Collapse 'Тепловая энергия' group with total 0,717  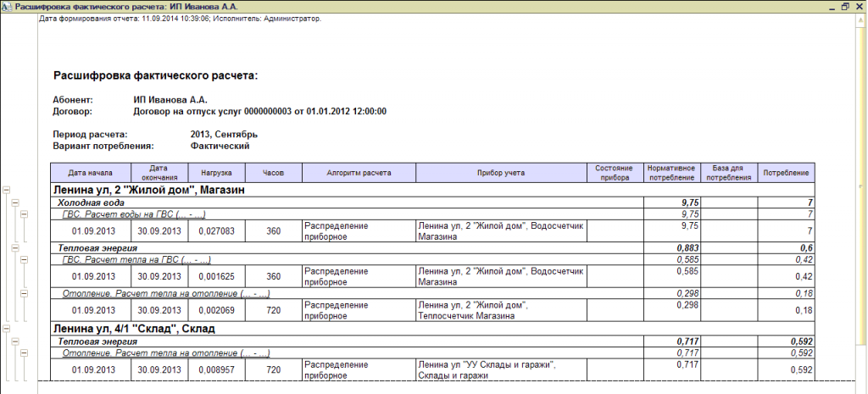coord(15,341)
